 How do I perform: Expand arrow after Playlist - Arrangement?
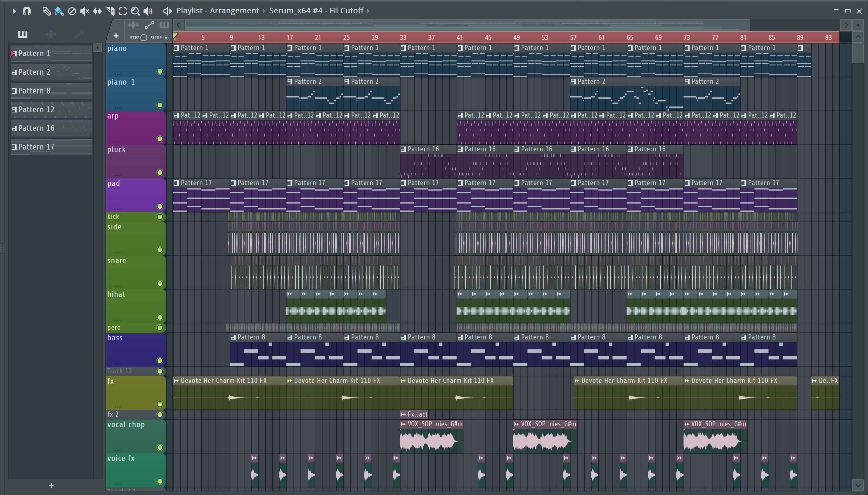point(264,11)
